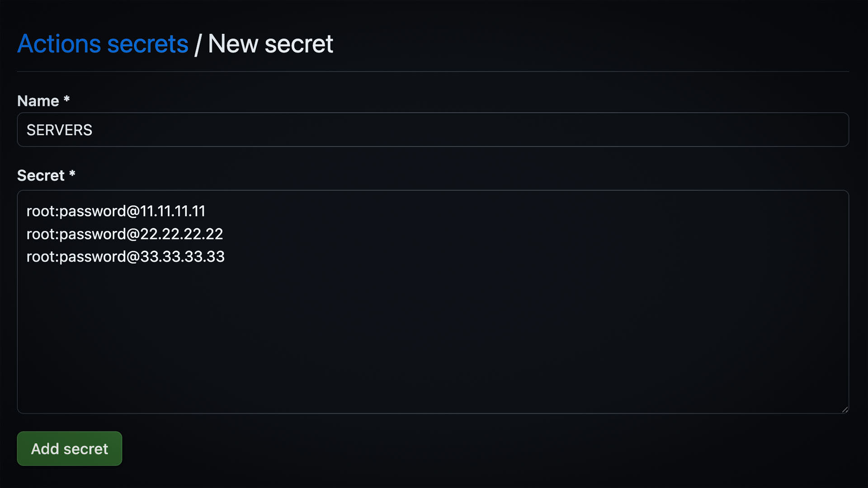868x488 pixels.
Task: Click the divider line under the page title
Action: pos(433,70)
